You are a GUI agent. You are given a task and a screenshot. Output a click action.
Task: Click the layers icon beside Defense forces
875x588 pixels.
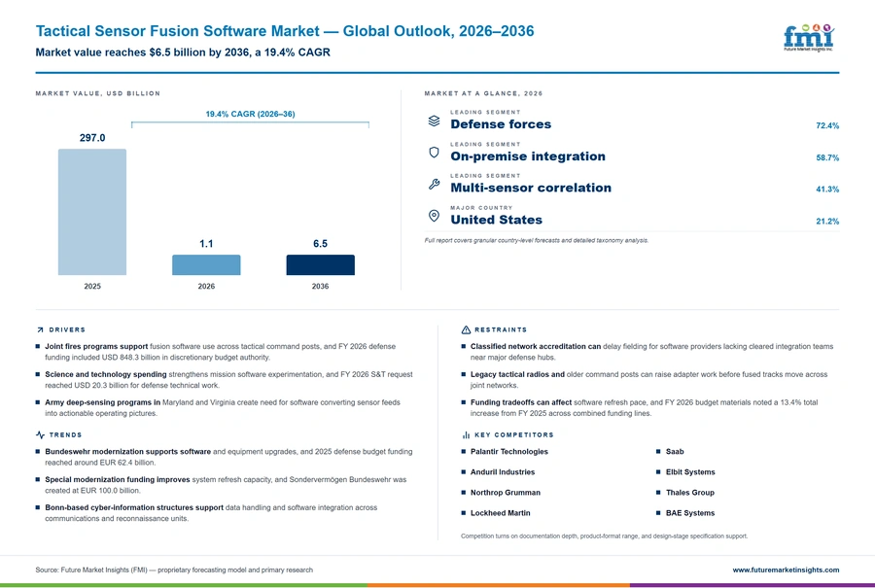[435, 121]
